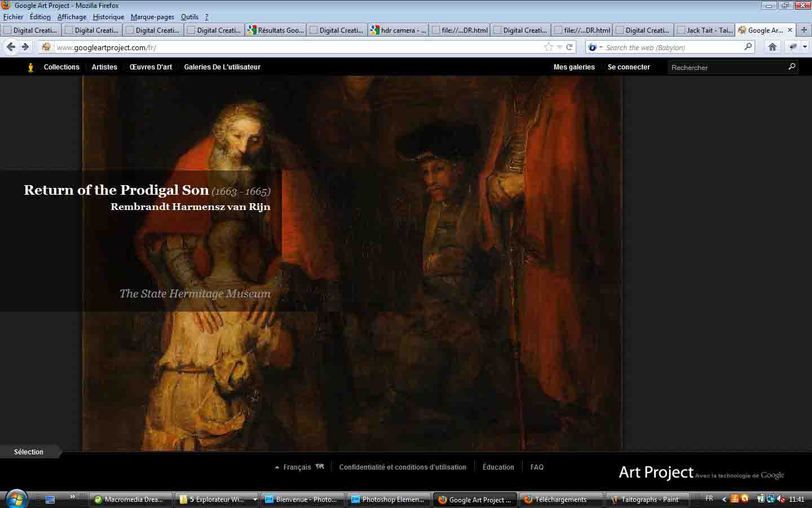Image resolution: width=812 pixels, height=508 pixels.
Task: Reload the page with the refresh icon
Action: (x=570, y=47)
